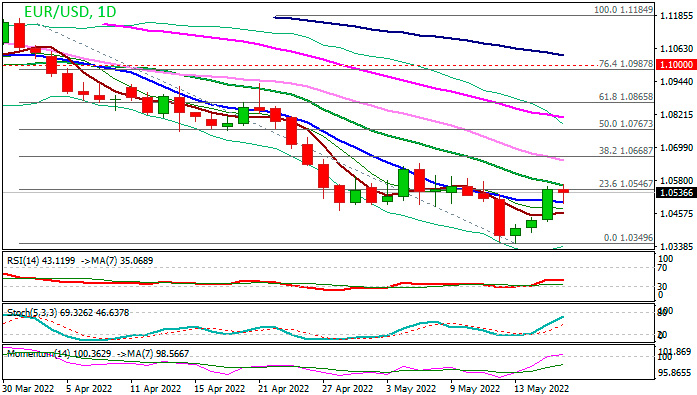This screenshot has width=697, height=395.
Task: Click the large red candle after 9 May
Action: (500, 217)
